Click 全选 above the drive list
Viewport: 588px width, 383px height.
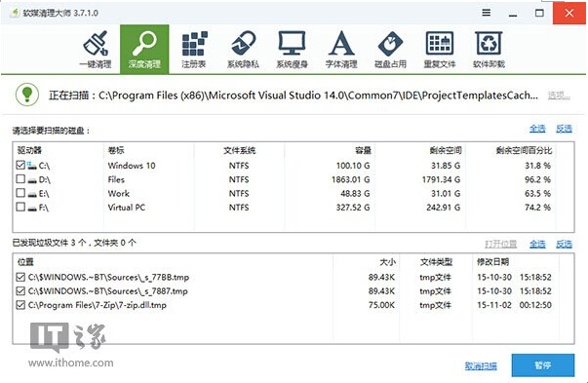click(x=537, y=129)
